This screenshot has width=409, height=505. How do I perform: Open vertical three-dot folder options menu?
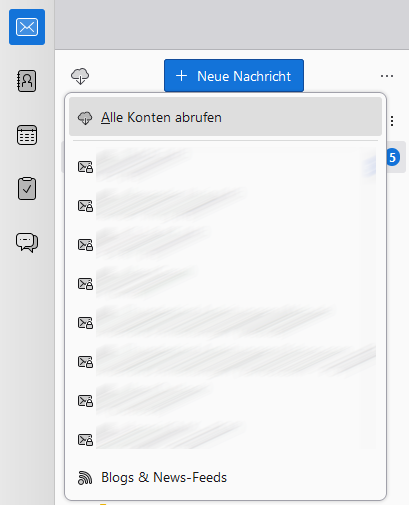pyautogui.click(x=392, y=121)
